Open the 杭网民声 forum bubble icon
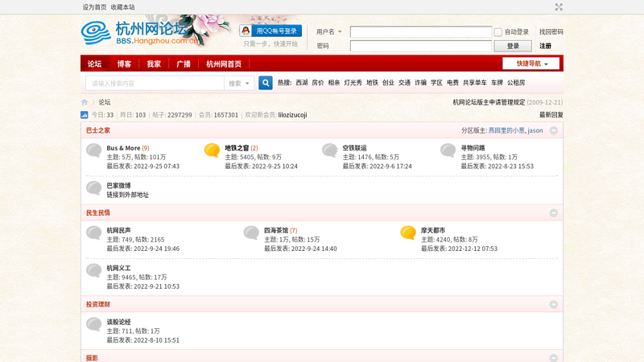This screenshot has height=362, width=644. point(94,233)
